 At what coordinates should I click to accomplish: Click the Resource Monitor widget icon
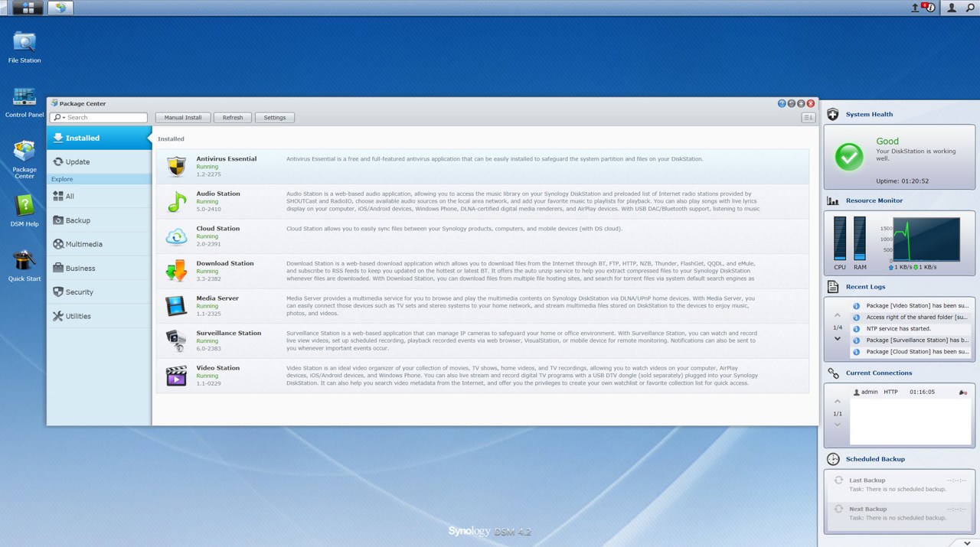[833, 201]
